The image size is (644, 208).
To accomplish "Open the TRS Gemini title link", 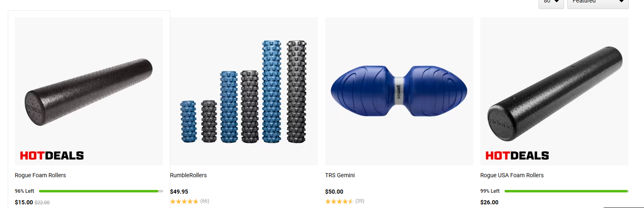I will point(340,175).
